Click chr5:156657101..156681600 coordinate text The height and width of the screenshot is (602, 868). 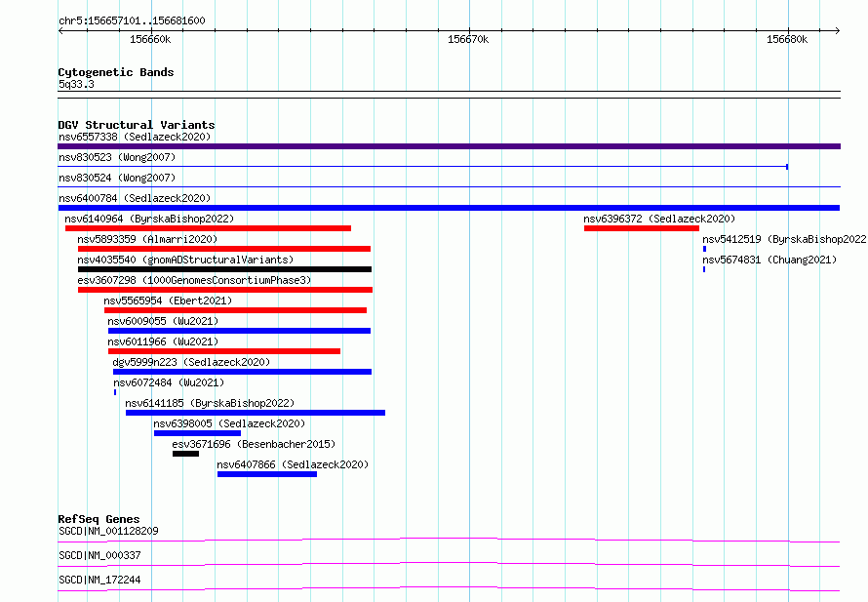[132, 21]
